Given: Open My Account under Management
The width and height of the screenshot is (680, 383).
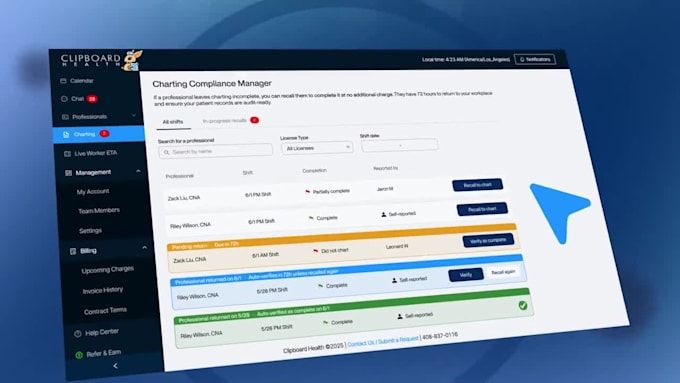Looking at the screenshot, I should [x=93, y=191].
